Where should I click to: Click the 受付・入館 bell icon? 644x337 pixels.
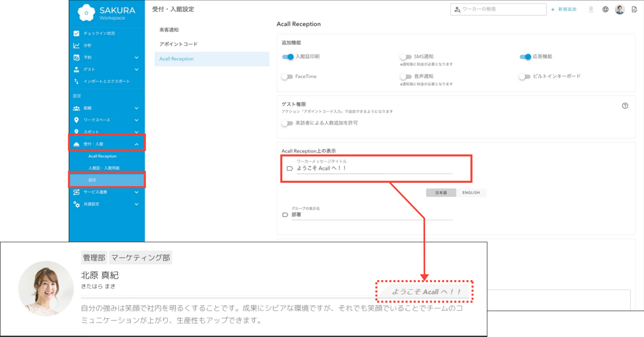(76, 144)
